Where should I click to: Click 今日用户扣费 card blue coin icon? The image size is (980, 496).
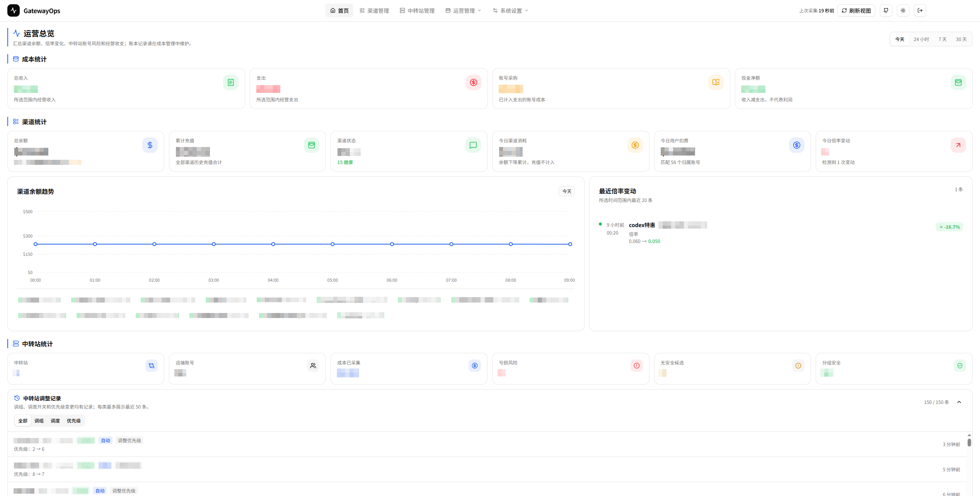[x=797, y=145]
